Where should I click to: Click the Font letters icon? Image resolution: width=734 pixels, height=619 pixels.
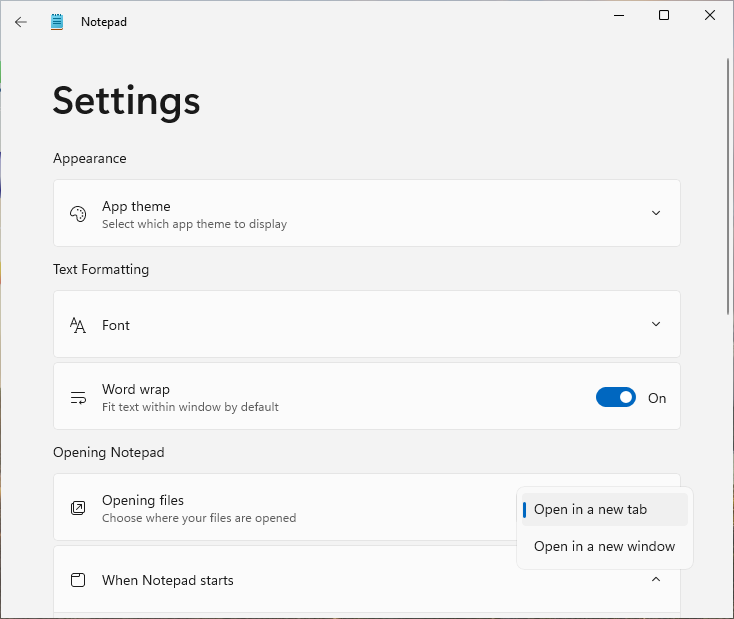78,325
